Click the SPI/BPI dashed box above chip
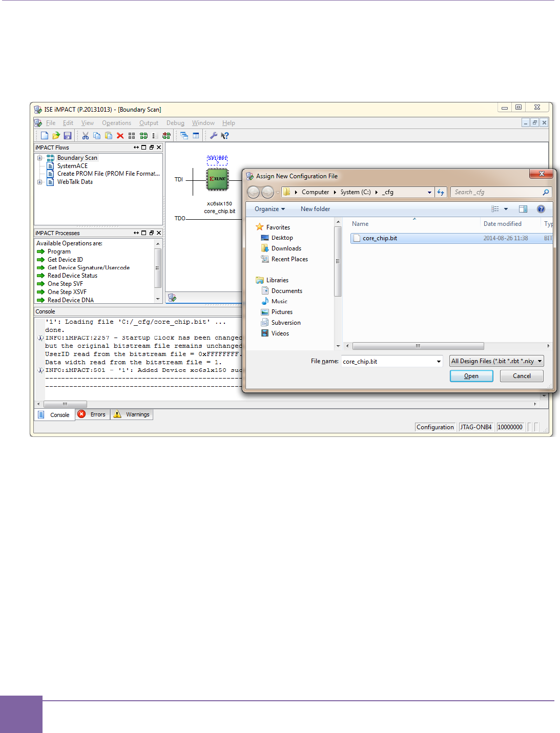This screenshot has width=560, height=733. (217, 160)
